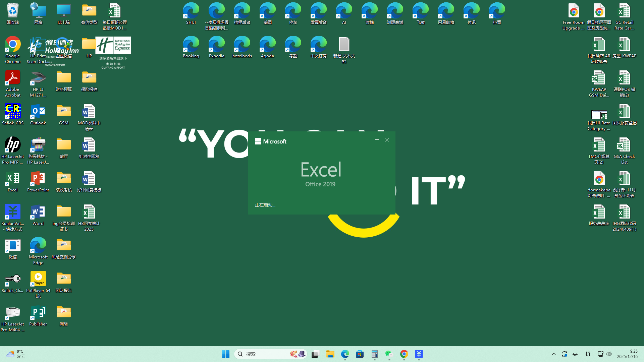Click the PowerPoint shortcut icon
Screen dimensions: 644x362
(x=38, y=179)
